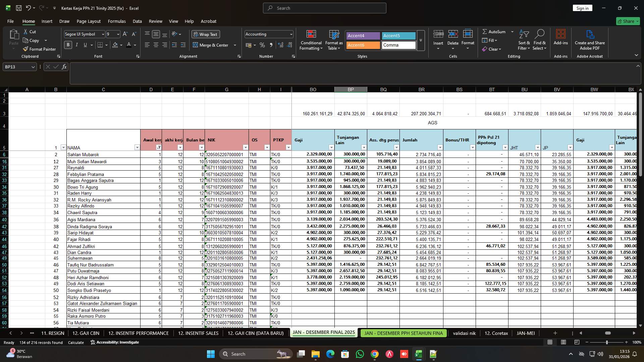Toggle bold formatting
The image size is (644, 362).
click(x=68, y=45)
